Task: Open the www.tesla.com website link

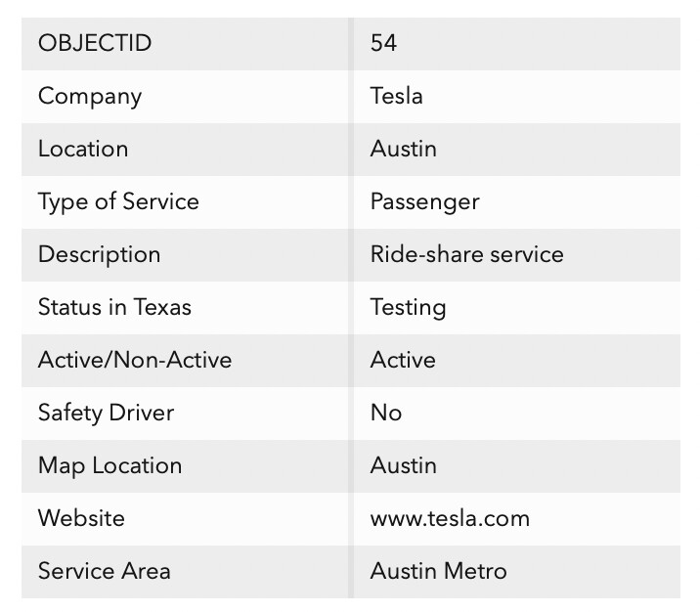Action: (450, 518)
